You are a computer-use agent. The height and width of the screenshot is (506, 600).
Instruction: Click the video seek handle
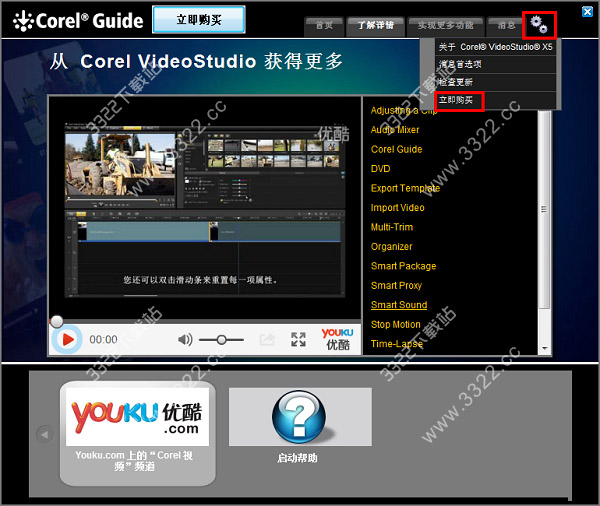coord(57,321)
